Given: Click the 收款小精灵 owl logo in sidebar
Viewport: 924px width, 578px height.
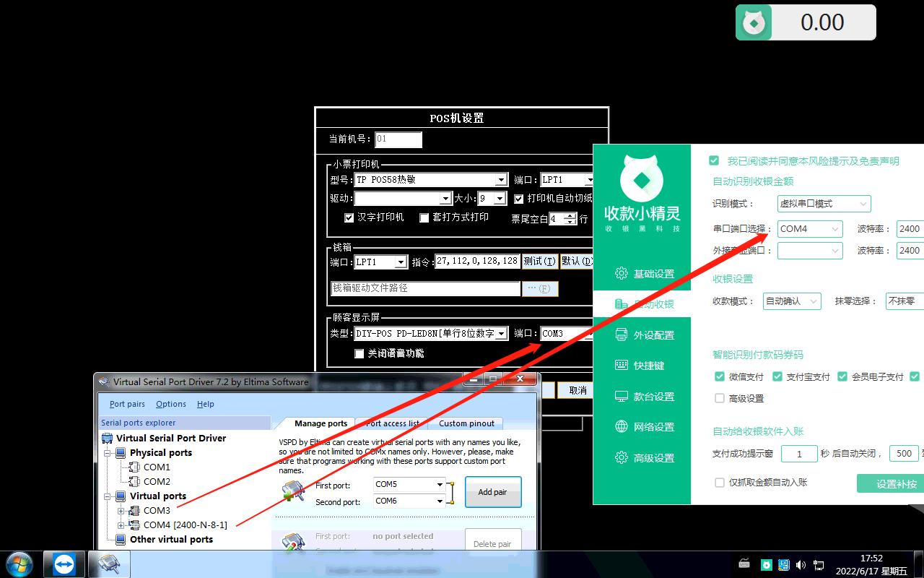Looking at the screenshot, I should [642, 177].
